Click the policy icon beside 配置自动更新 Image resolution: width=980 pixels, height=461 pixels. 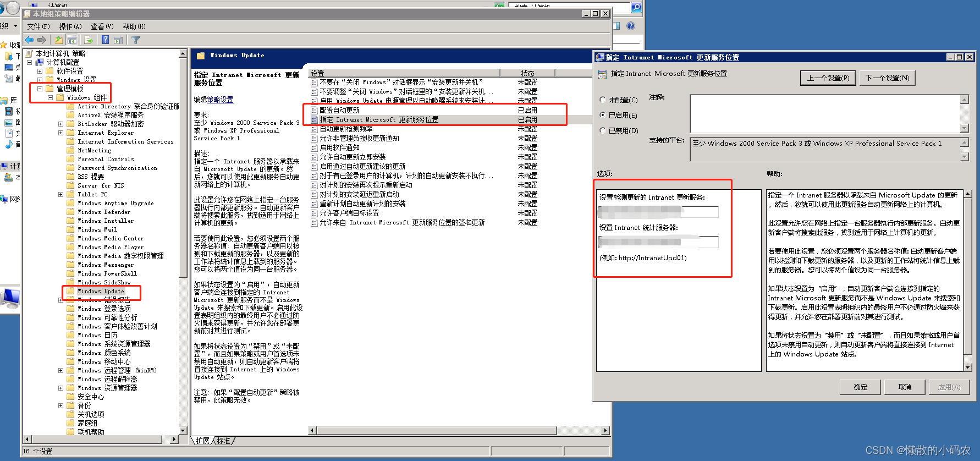click(x=315, y=110)
